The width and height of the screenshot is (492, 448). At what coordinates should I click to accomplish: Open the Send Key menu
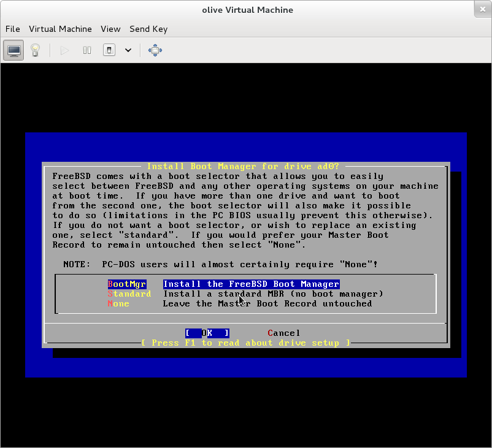coord(148,29)
